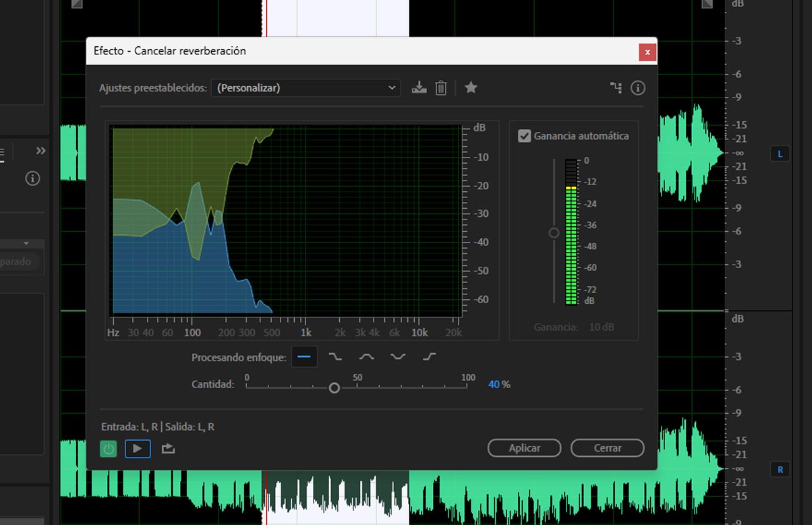Select the low-shelf processing focus shape
812x525 pixels.
tap(335, 357)
